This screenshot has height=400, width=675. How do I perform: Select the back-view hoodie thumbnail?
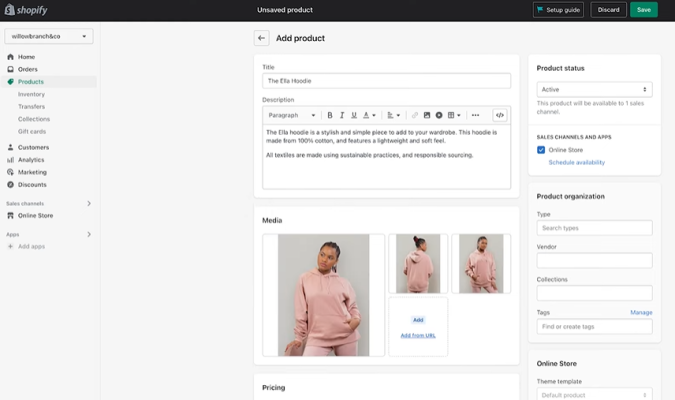pos(418,264)
